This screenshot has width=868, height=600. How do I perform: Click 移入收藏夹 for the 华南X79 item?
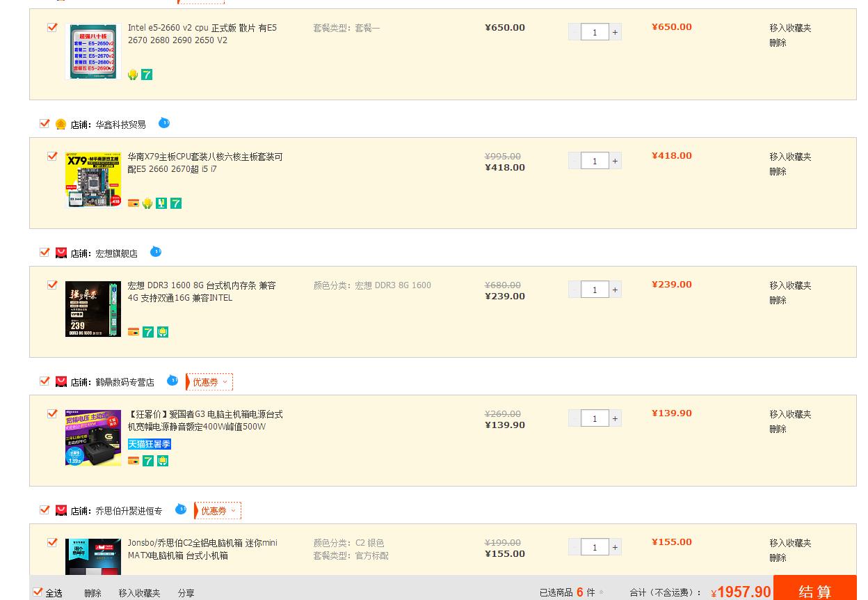point(790,157)
